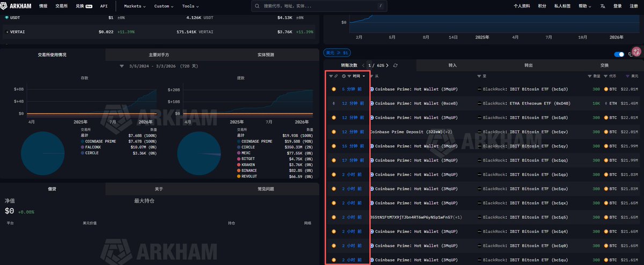644x265 pixels.
Task: Click the filter icon next to 至 column
Action: point(479,76)
